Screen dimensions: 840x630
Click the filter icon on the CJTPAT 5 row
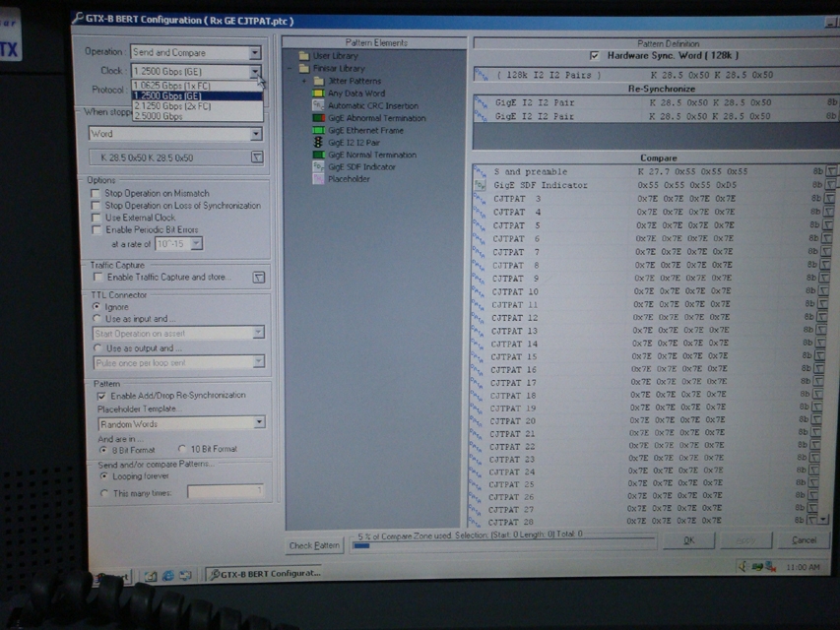point(827,225)
